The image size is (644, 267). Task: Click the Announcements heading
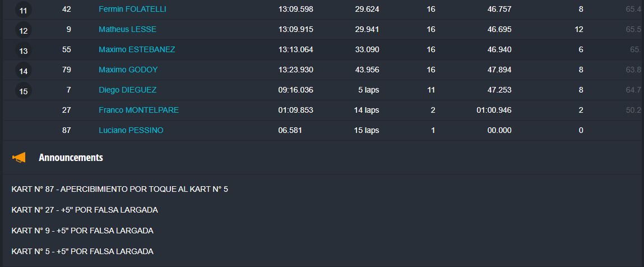click(71, 158)
